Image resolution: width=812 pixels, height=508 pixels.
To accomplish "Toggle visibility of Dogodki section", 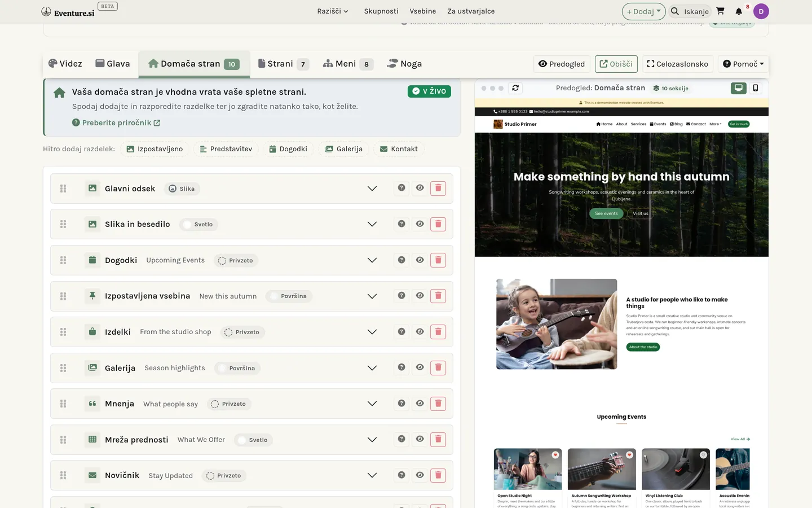I will pyautogui.click(x=420, y=260).
